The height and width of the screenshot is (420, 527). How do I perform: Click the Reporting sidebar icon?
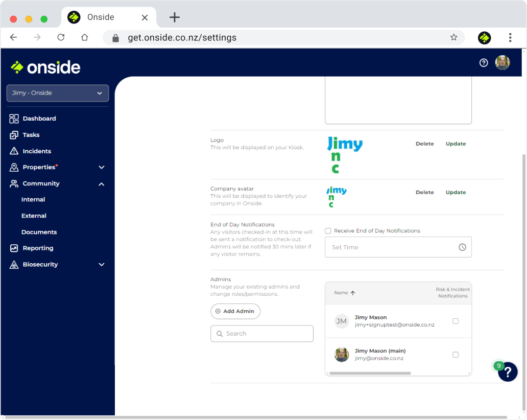(13, 248)
